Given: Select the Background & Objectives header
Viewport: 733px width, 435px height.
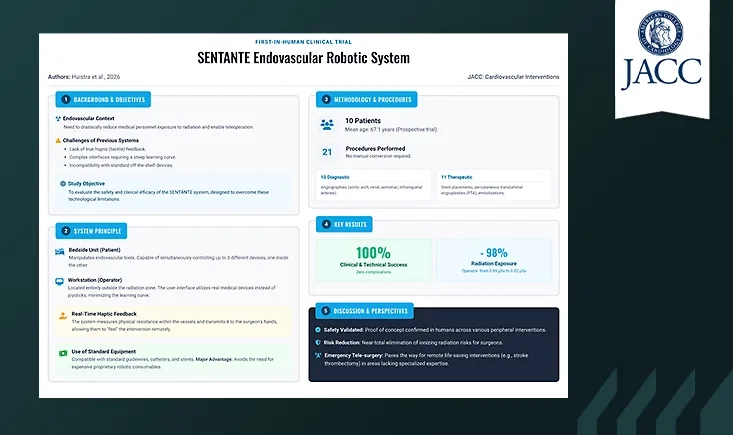Looking at the screenshot, I should click(103, 100).
